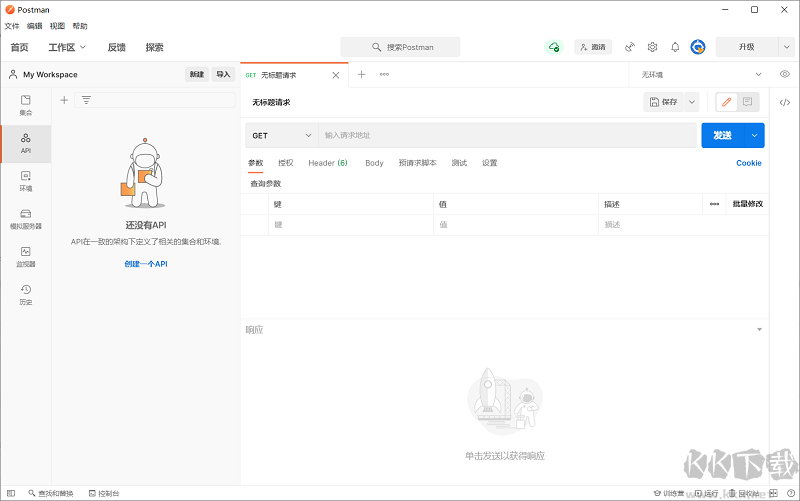Expand the 升级 upgrade dropdown arrow
The width and height of the screenshot is (800, 501).
tap(786, 47)
